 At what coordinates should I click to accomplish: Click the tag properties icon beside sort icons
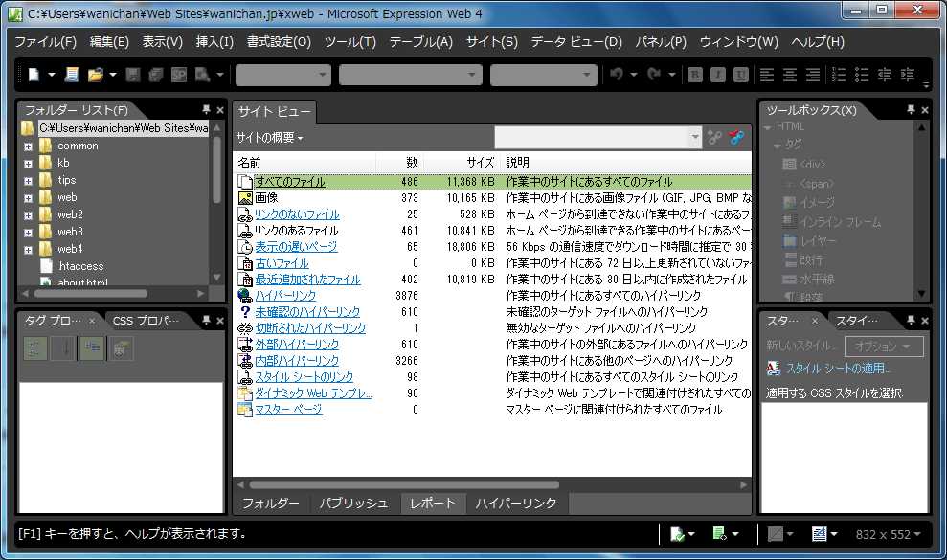121,347
